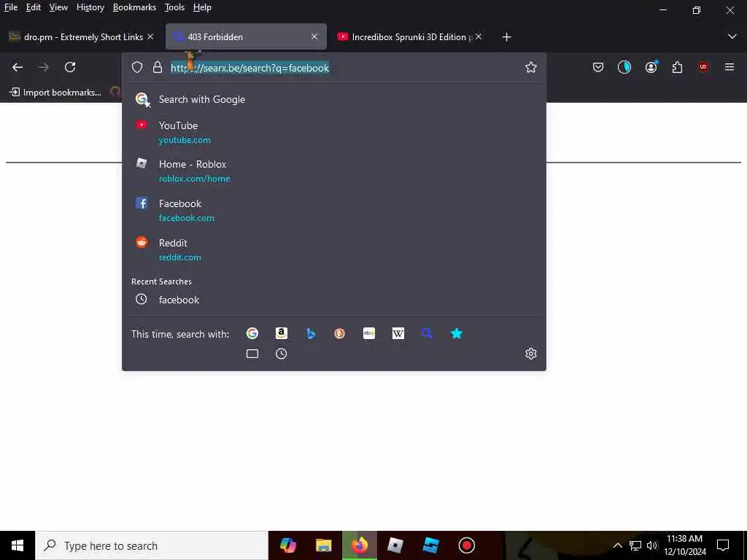Bookmark this page with the star icon
Image resolution: width=747 pixels, height=560 pixels.
point(531,67)
